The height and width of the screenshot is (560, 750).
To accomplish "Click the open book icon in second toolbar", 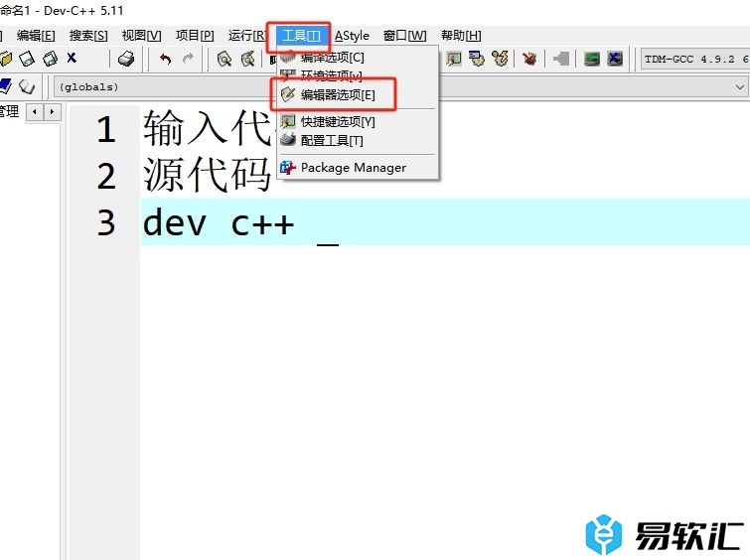I will (27, 86).
